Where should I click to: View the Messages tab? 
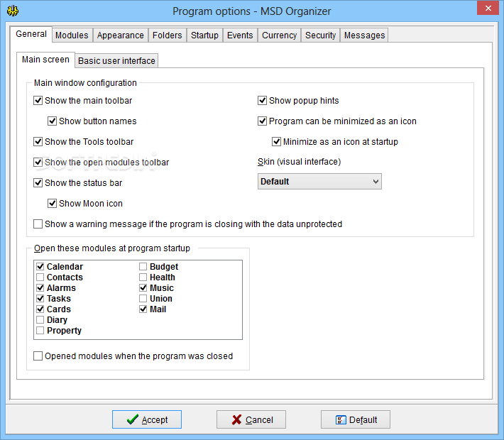pos(364,35)
